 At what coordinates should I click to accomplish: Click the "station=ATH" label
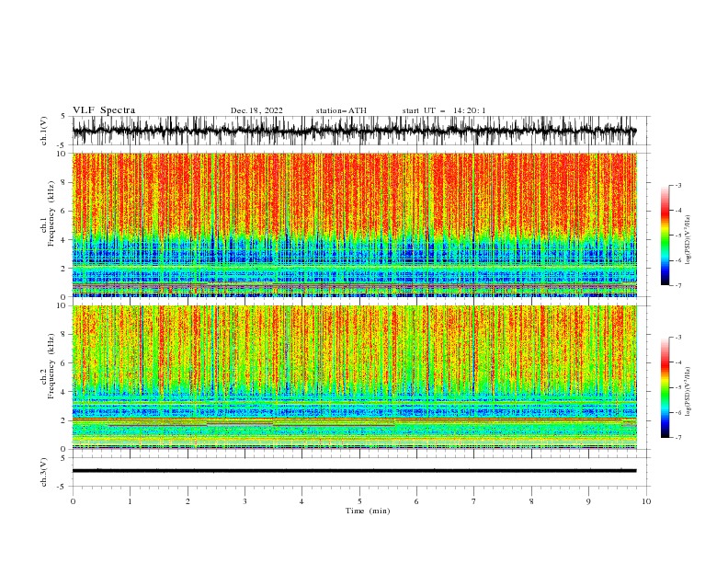coord(341,110)
